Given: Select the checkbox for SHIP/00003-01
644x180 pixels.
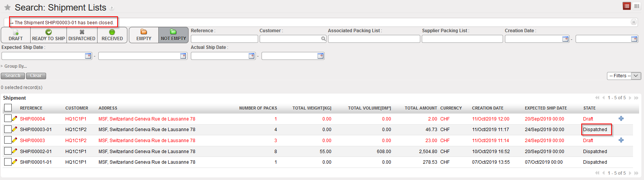Looking at the screenshot, I should pyautogui.click(x=8, y=130).
